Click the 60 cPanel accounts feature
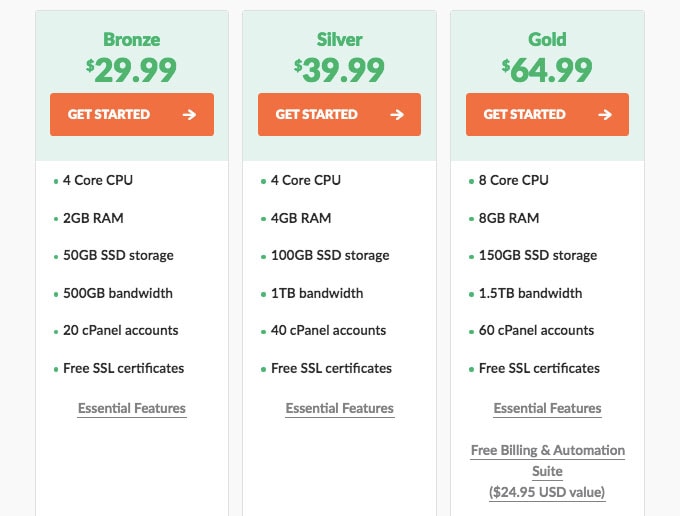This screenshot has height=516, width=680. click(x=536, y=330)
